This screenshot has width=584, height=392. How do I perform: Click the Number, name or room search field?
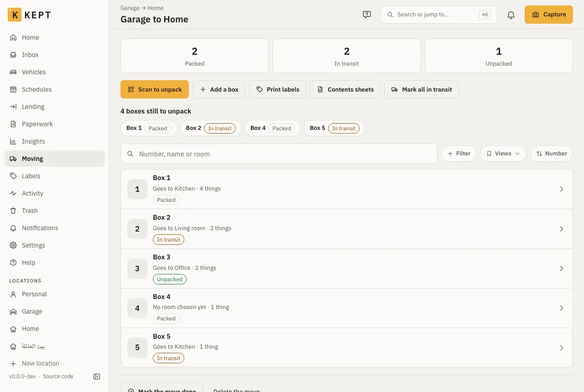[x=279, y=154]
